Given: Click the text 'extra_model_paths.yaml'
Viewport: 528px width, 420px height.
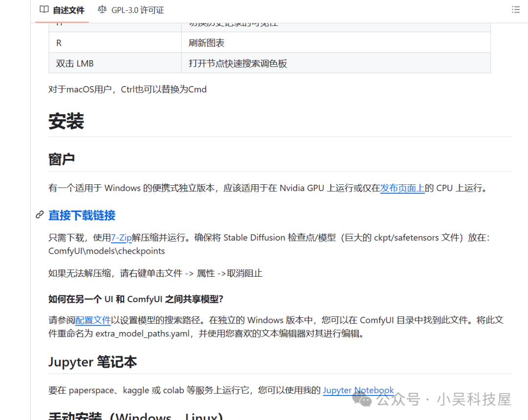Looking at the screenshot, I should click(142, 334).
